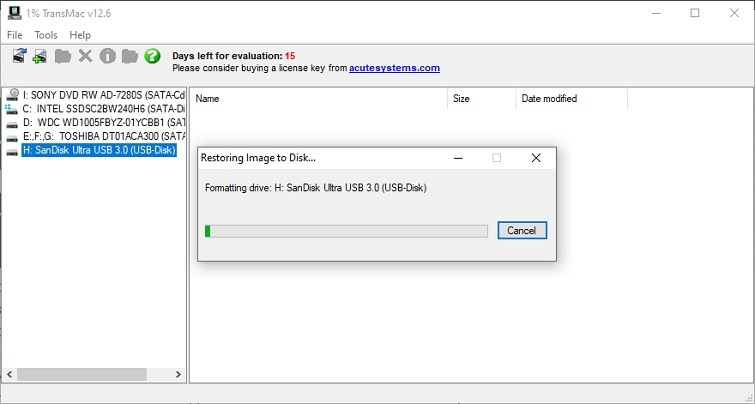Click the drive icon beside C: INTEL
Image resolution: width=755 pixels, height=404 pixels.
12,109
